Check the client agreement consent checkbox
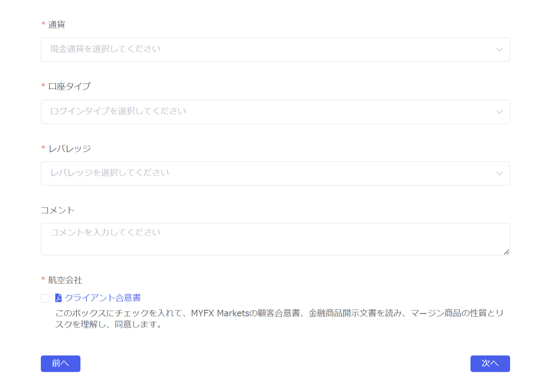 (x=45, y=298)
